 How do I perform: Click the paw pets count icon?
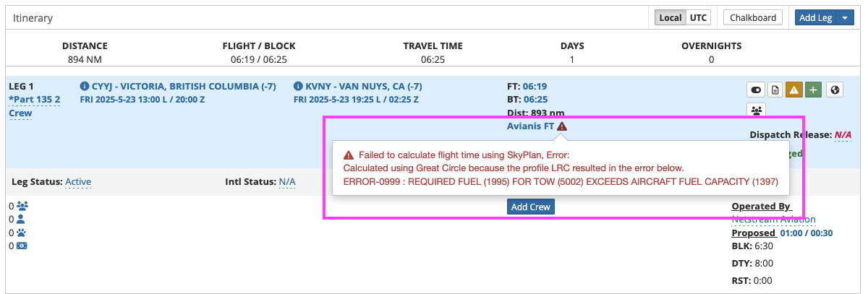click(x=22, y=233)
